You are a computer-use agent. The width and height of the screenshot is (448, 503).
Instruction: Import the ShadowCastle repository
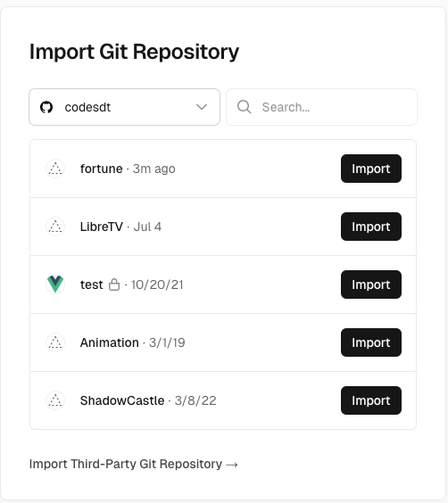click(x=371, y=400)
